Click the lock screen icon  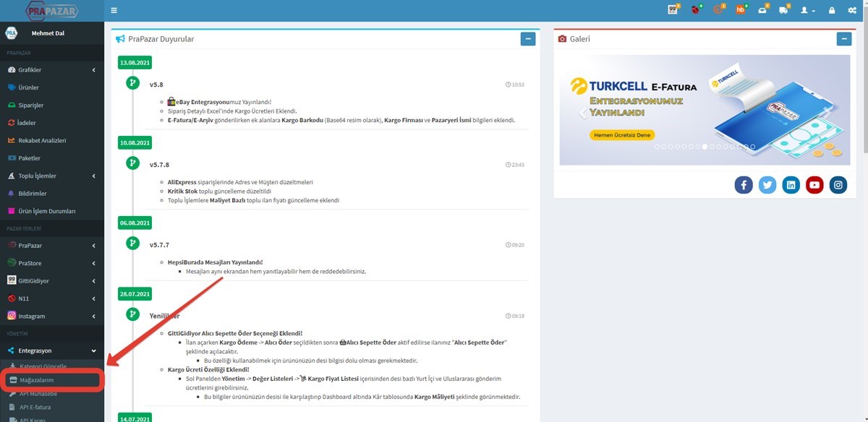[x=832, y=11]
